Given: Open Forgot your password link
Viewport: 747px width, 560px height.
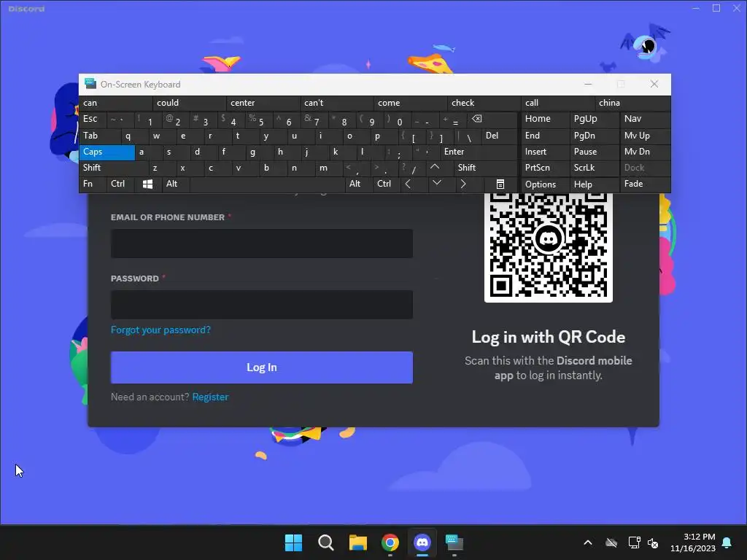Looking at the screenshot, I should [160, 330].
